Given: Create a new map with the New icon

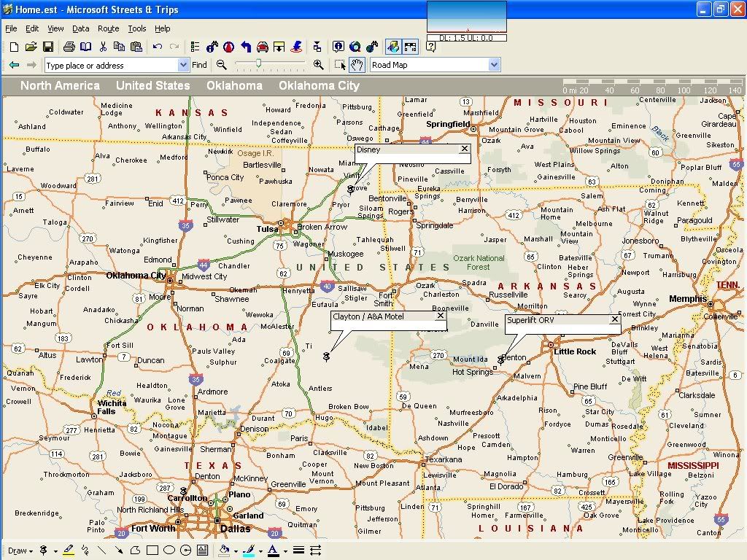Looking at the screenshot, I should click(x=14, y=47).
